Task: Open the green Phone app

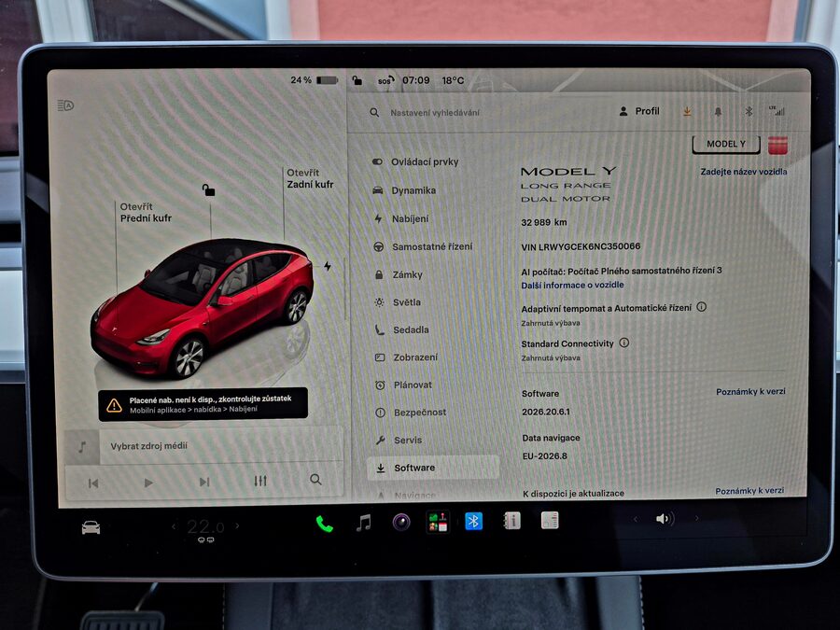Action: point(324,524)
